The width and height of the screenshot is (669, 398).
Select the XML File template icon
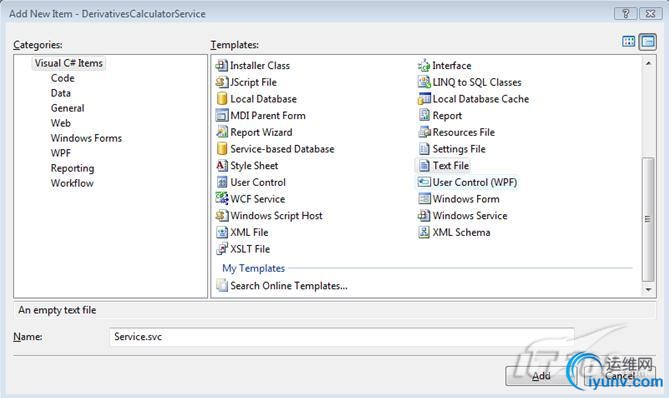pos(221,232)
